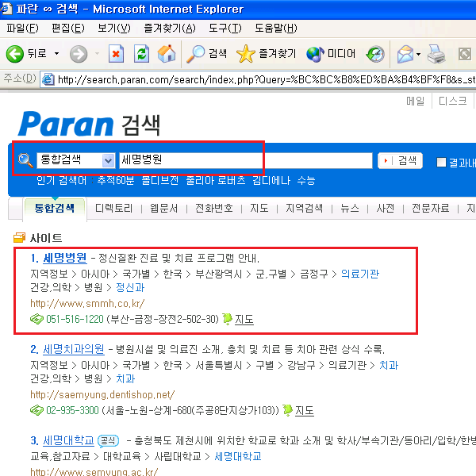Click the blue 세명대학교 category link

coord(238,457)
